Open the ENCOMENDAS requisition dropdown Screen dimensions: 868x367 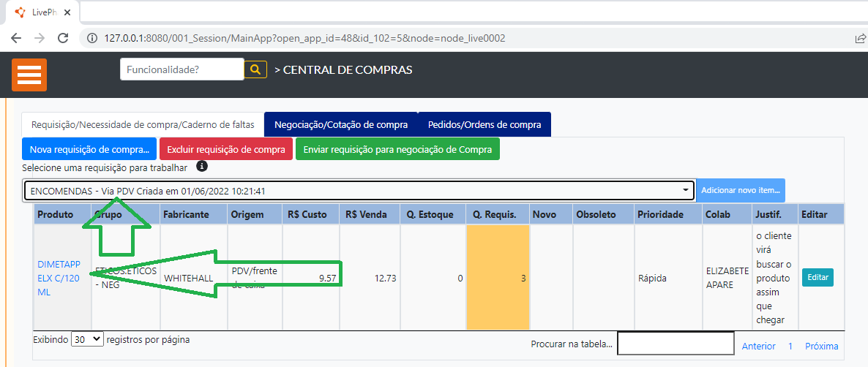359,191
